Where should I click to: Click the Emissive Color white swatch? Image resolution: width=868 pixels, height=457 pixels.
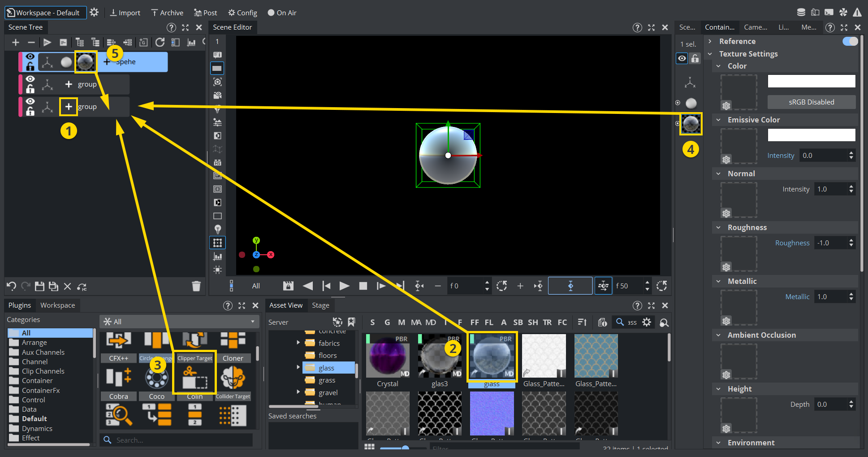[x=811, y=135]
